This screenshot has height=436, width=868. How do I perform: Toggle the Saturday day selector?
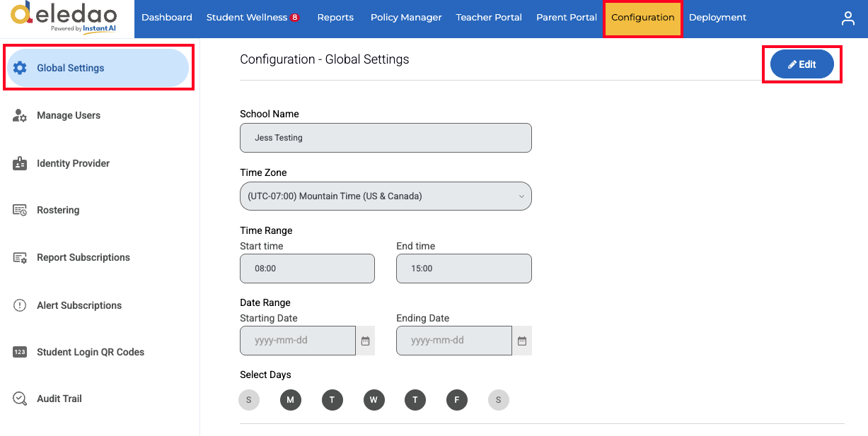[x=498, y=400]
